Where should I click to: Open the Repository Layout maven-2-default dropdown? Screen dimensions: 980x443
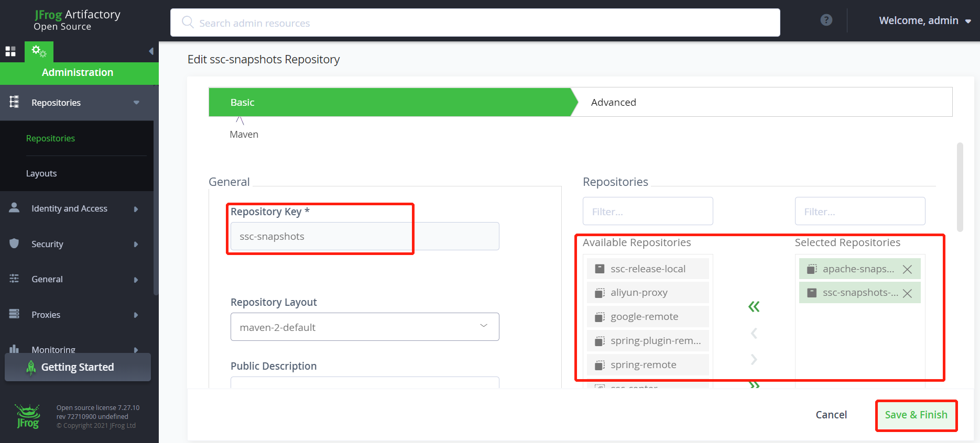tap(365, 327)
